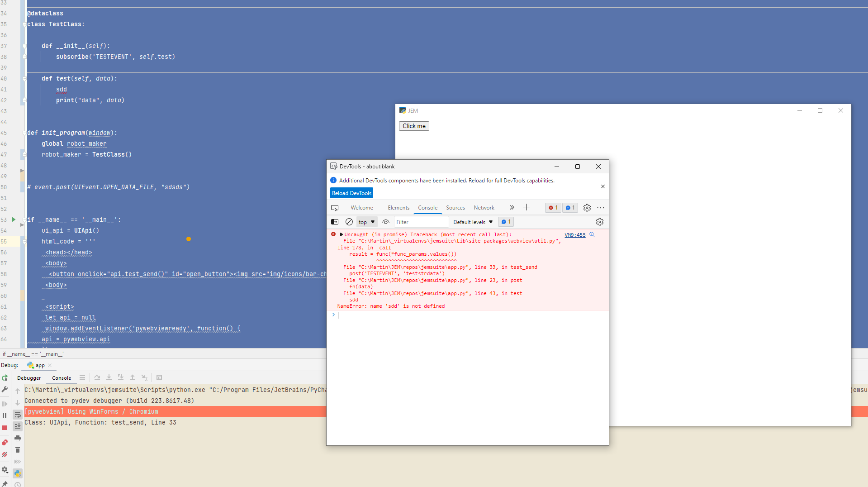Expand the Uncaught traceback error arrow
The image size is (868, 487).
341,234
